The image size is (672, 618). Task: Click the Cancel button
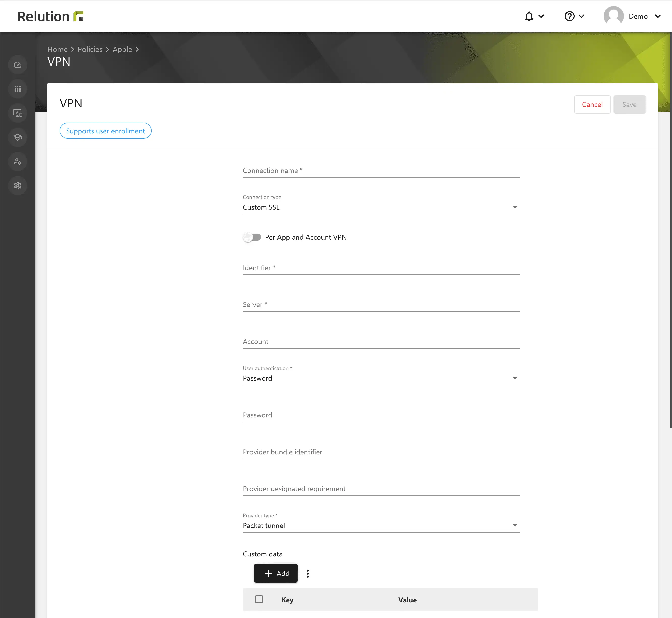(x=592, y=105)
